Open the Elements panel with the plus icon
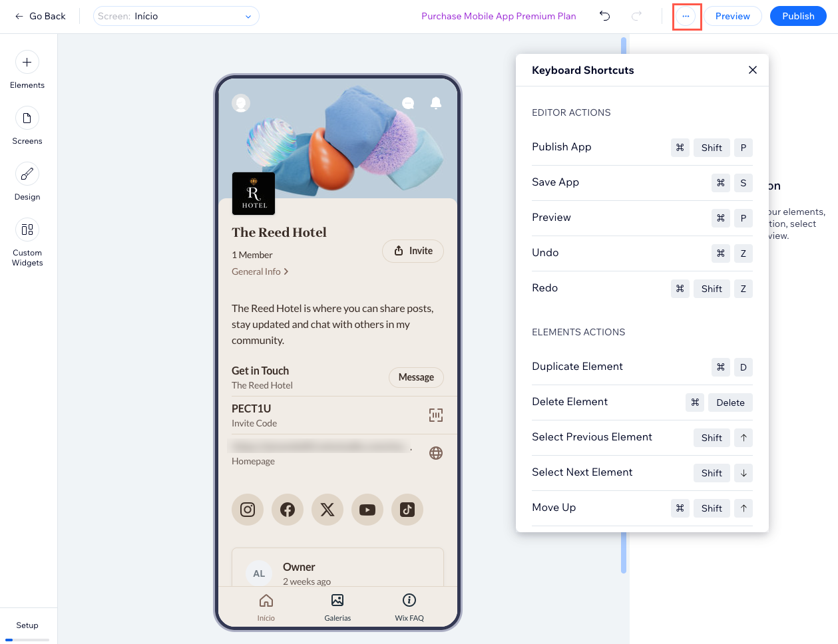 (27, 63)
